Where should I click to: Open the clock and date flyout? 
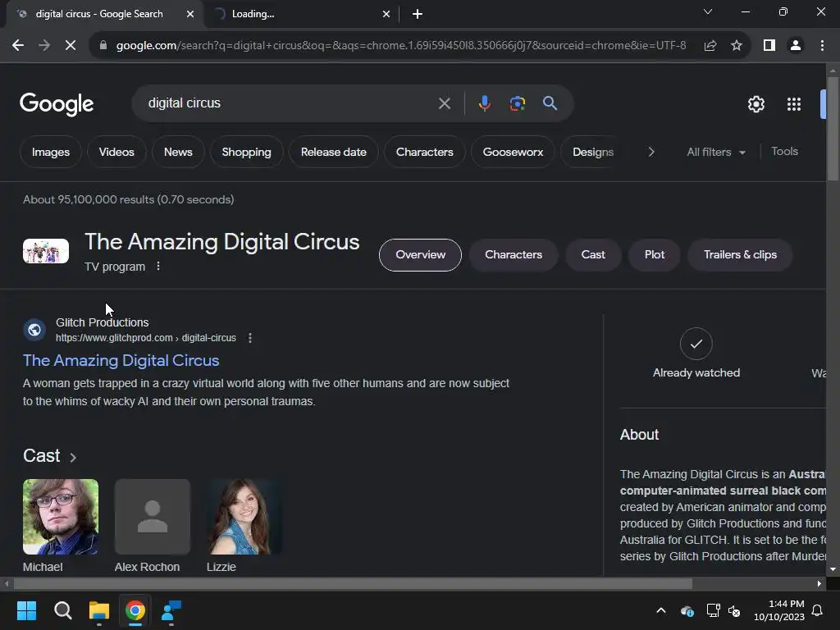779,610
